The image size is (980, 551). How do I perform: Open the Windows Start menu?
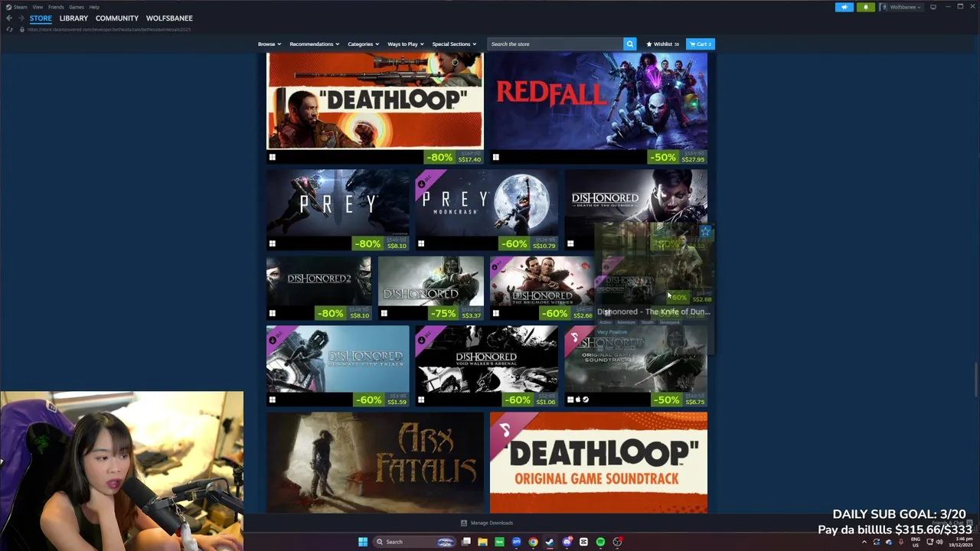(362, 542)
